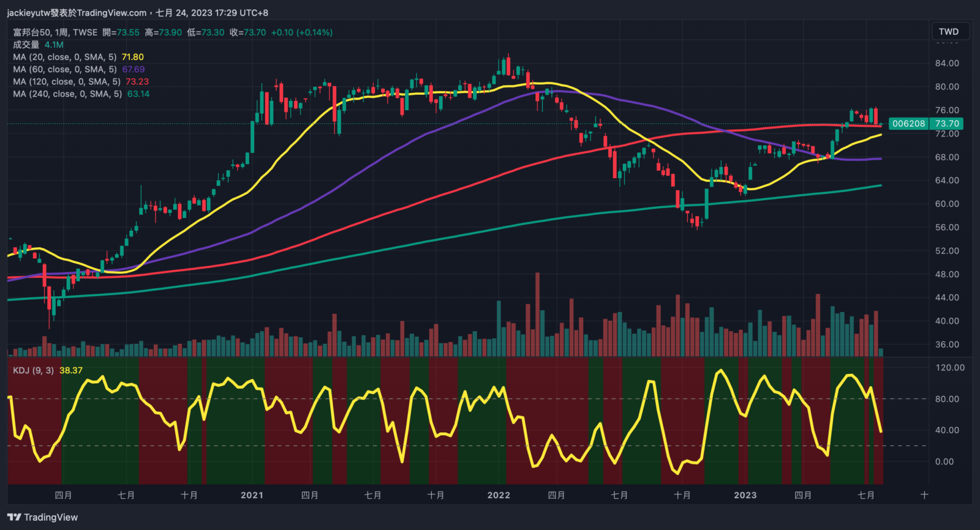Select the MA 60 indicator legend
This screenshot has height=530, width=980.
point(64,69)
